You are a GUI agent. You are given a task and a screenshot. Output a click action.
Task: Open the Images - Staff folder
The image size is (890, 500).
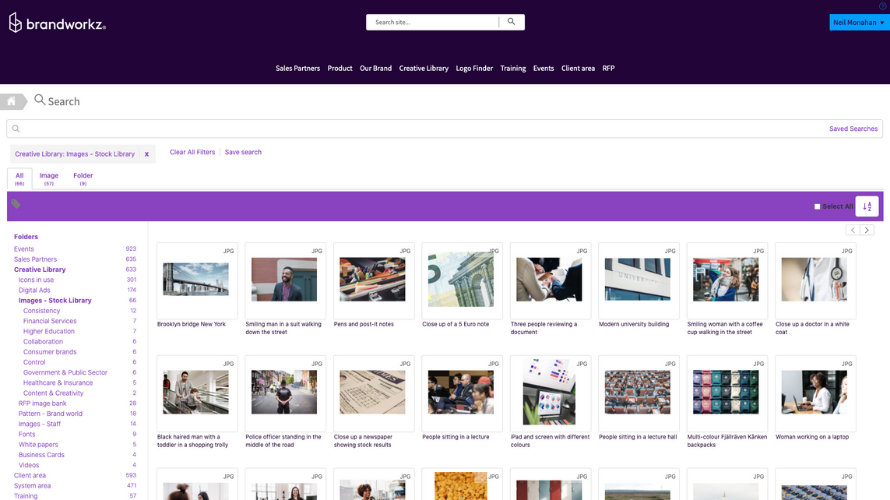click(39, 424)
